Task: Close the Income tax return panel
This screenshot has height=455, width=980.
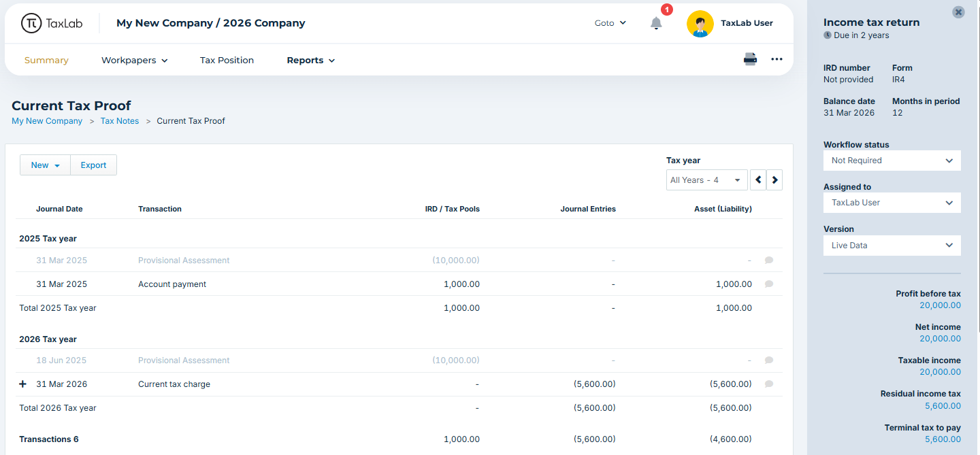Action: [x=958, y=12]
